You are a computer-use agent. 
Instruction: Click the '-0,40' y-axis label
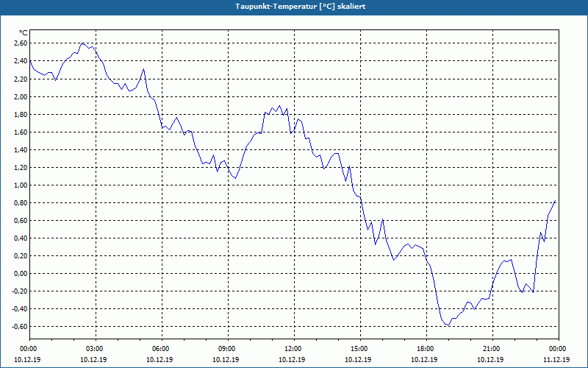[x=20, y=308]
